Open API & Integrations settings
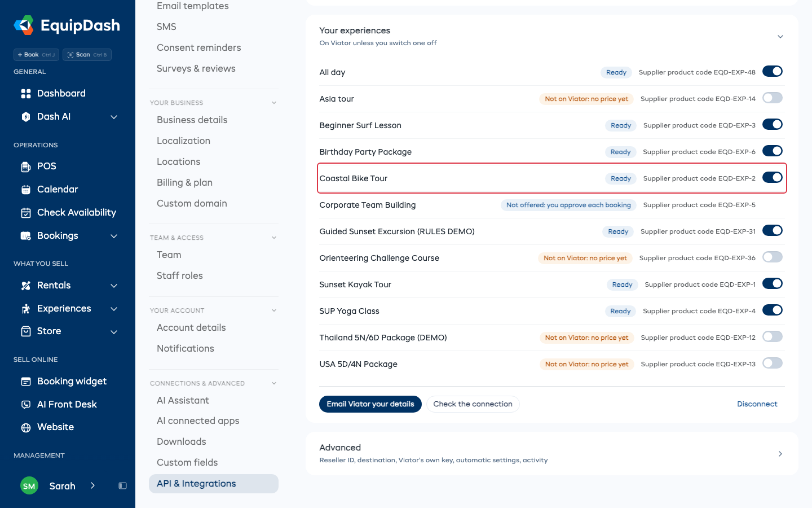The height and width of the screenshot is (508, 812). tap(214, 484)
